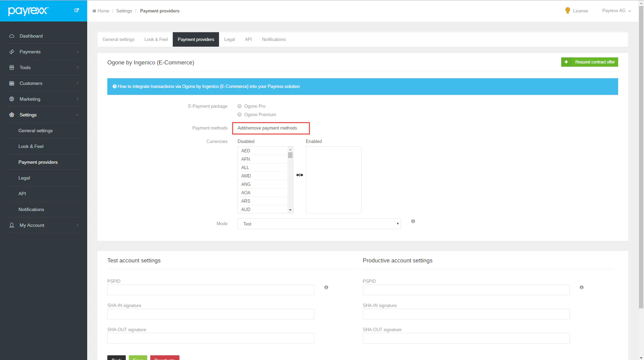Click the Settings gear icon in sidebar

pyautogui.click(x=12, y=115)
